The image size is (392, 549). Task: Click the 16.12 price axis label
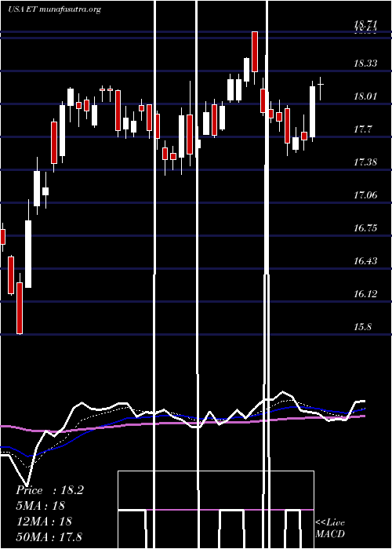pos(365,294)
